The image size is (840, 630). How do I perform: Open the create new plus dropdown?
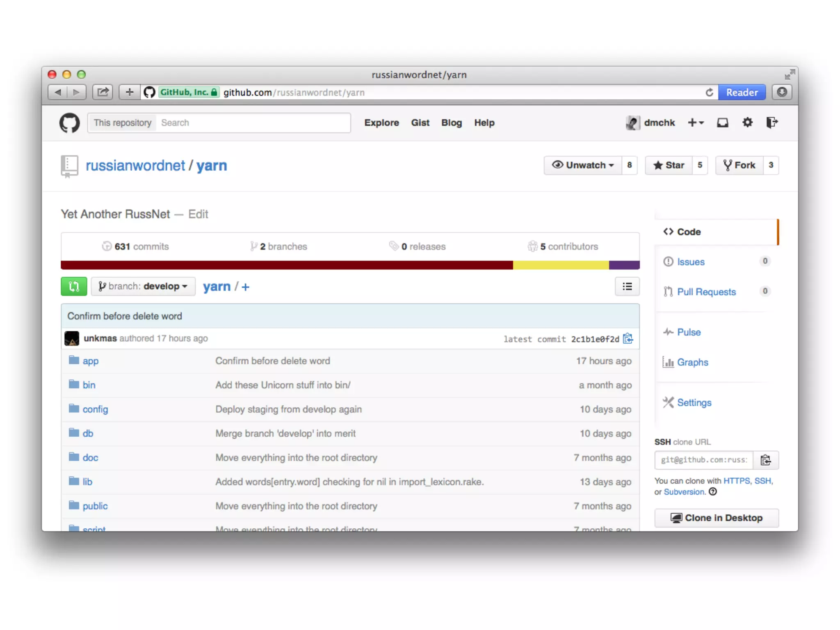click(x=696, y=123)
